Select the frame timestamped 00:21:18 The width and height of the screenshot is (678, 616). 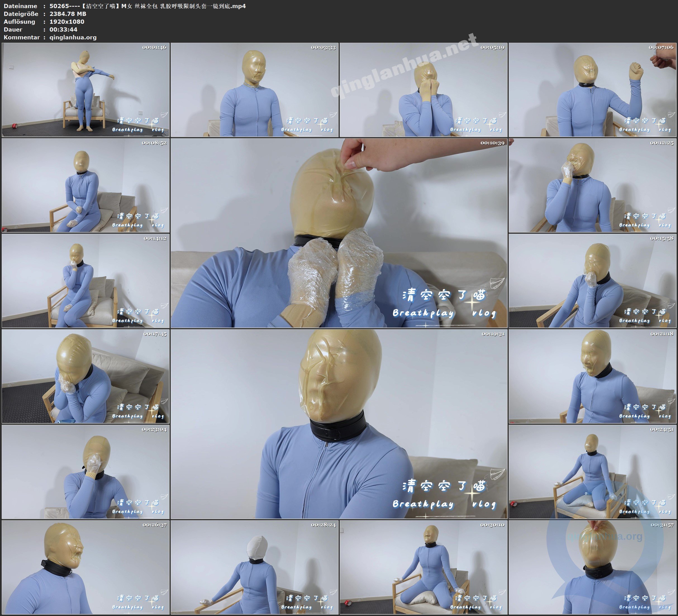tap(593, 376)
